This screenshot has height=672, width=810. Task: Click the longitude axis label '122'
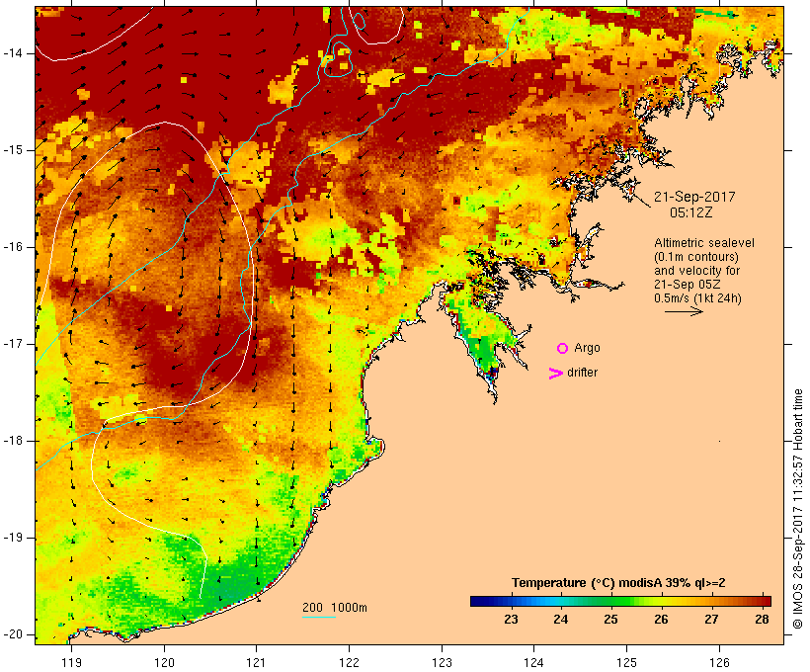click(x=350, y=662)
